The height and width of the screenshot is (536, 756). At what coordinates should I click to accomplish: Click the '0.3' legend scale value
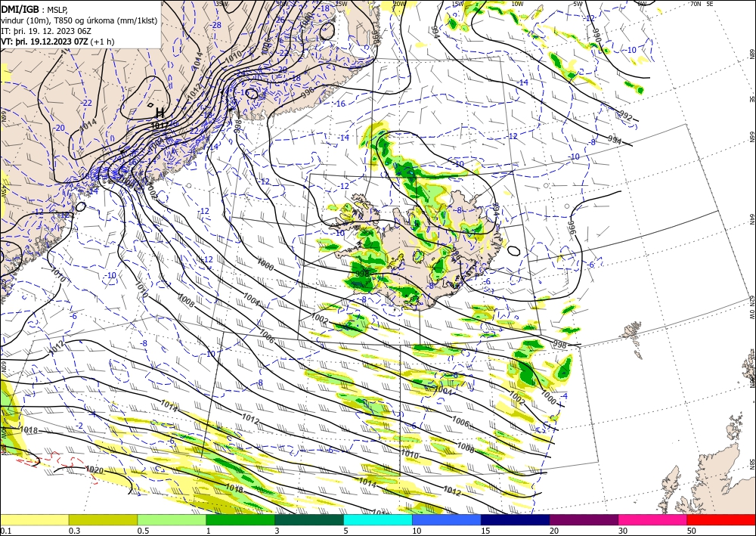(74, 531)
